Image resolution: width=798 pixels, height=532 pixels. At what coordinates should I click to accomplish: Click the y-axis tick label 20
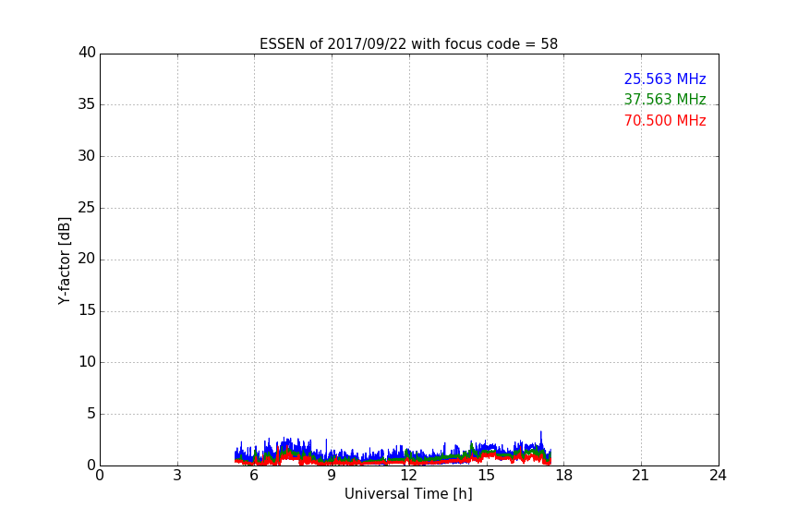pos(87,259)
